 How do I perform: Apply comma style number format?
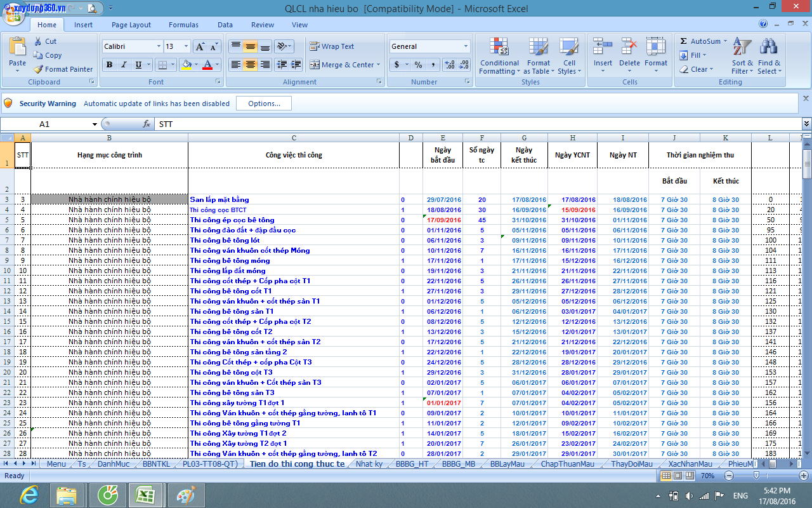[x=433, y=65]
